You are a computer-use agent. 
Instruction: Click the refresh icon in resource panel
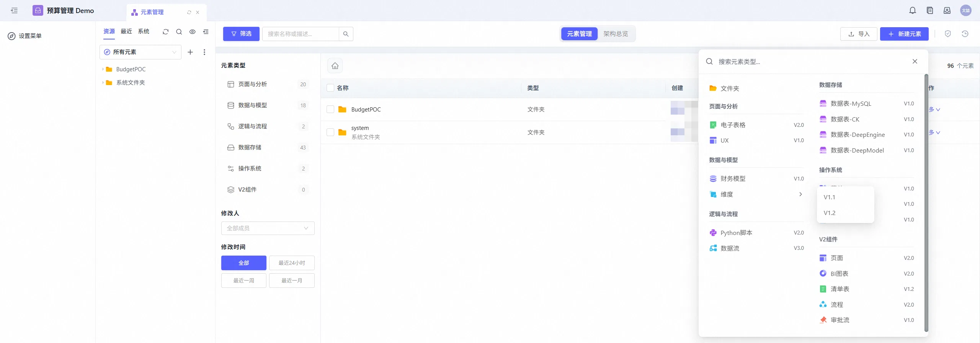(165, 32)
